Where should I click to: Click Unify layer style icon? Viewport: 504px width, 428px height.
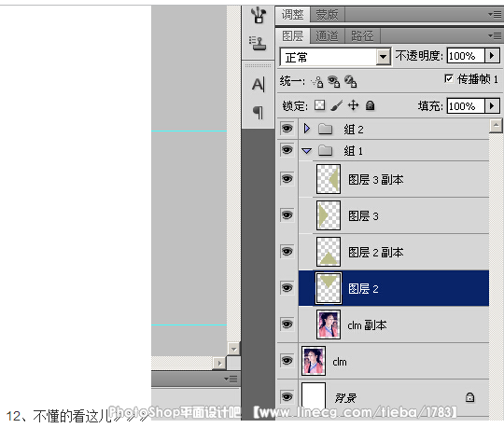pos(350,81)
